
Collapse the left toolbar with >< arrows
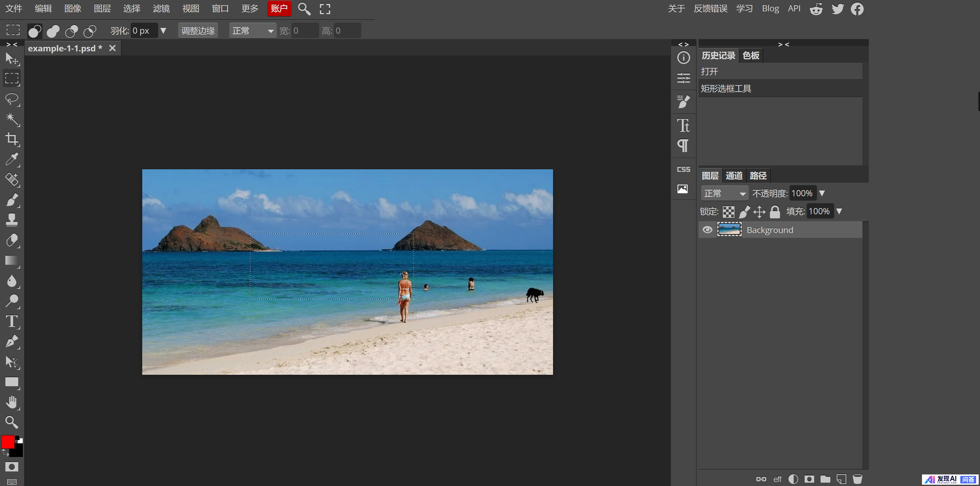pyautogui.click(x=12, y=44)
